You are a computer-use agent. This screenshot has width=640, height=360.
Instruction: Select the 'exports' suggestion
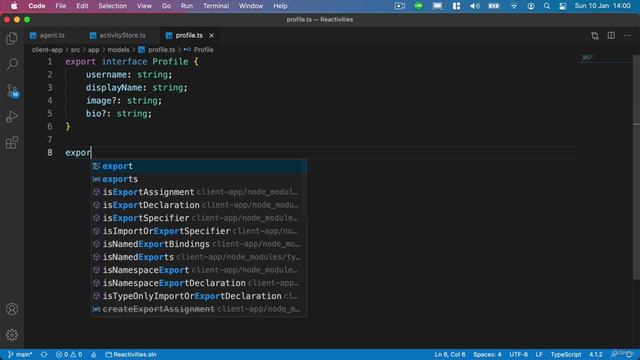tap(199, 179)
